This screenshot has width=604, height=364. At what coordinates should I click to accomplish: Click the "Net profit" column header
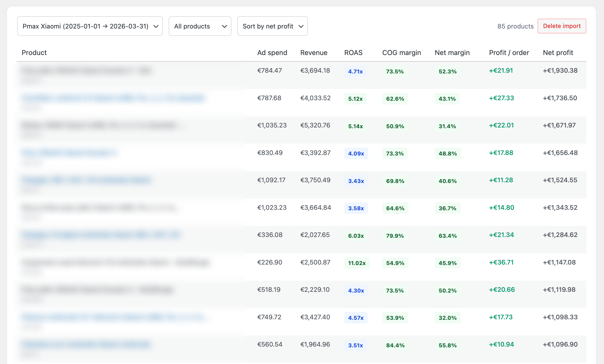pos(558,53)
